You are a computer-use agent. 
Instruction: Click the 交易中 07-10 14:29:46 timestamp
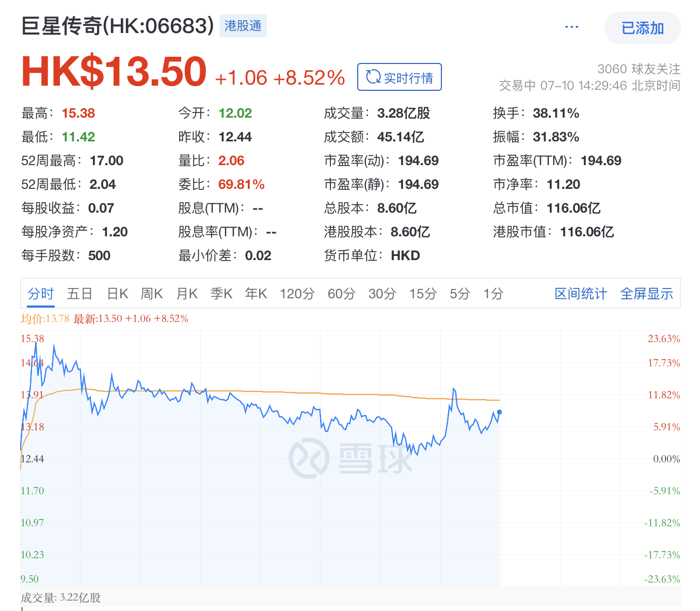point(590,86)
